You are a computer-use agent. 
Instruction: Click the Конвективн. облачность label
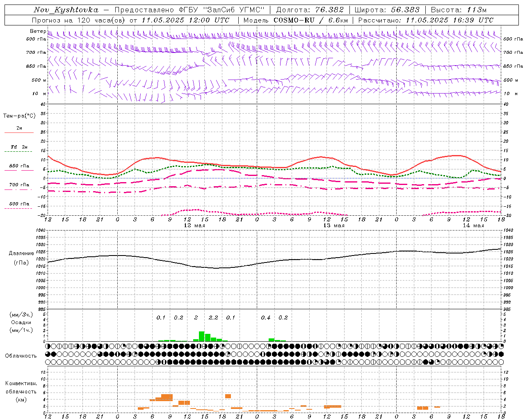pos(21,388)
